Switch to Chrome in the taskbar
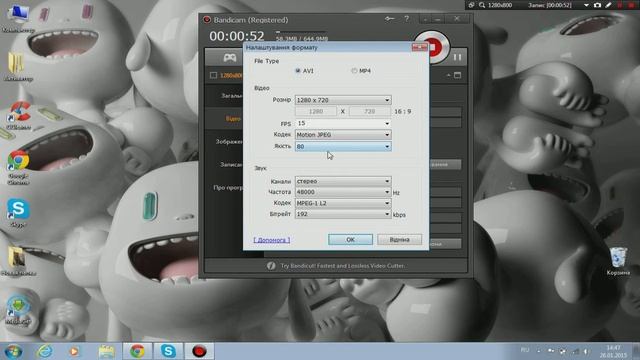640x360 pixels. [138, 351]
